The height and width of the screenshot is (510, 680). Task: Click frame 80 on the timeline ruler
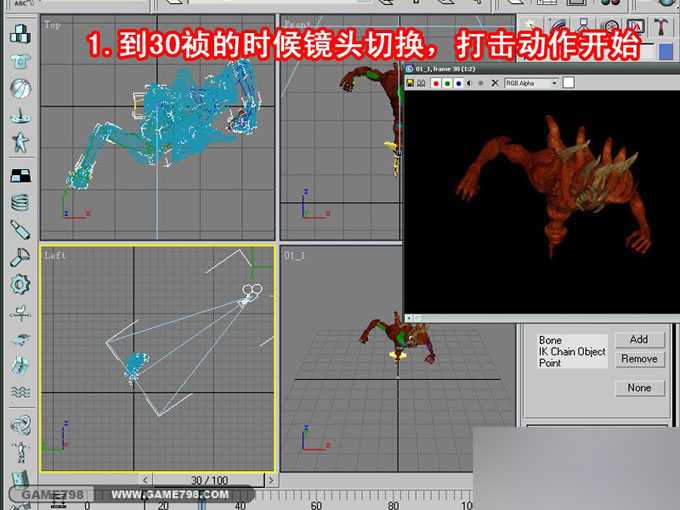[x=393, y=505]
